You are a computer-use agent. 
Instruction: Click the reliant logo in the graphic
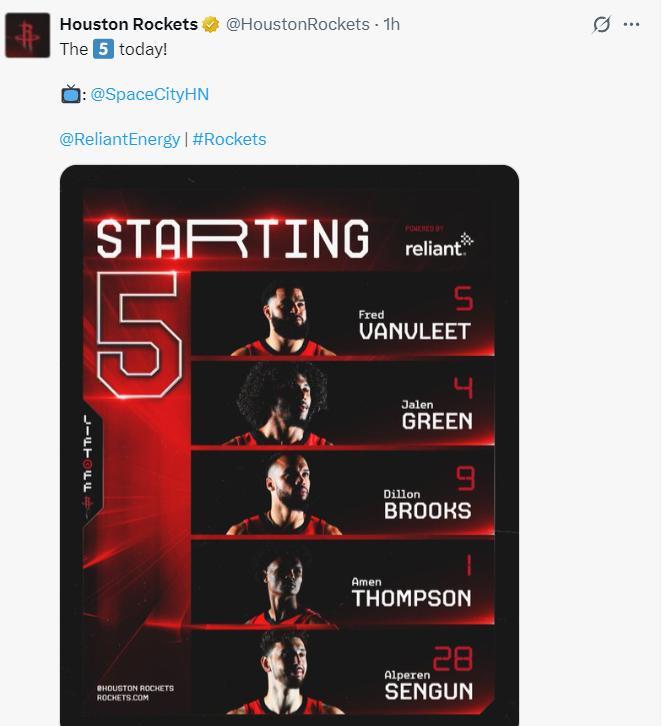(x=439, y=245)
